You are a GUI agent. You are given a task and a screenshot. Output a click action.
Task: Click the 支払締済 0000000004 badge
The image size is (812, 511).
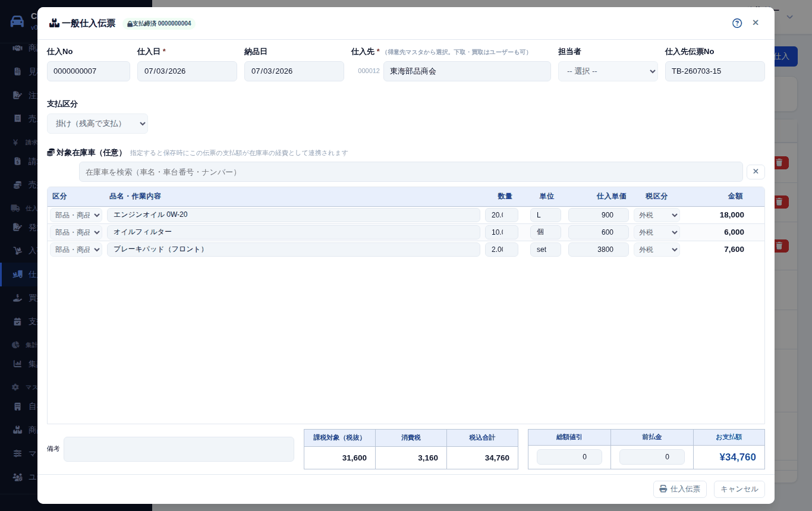point(159,23)
